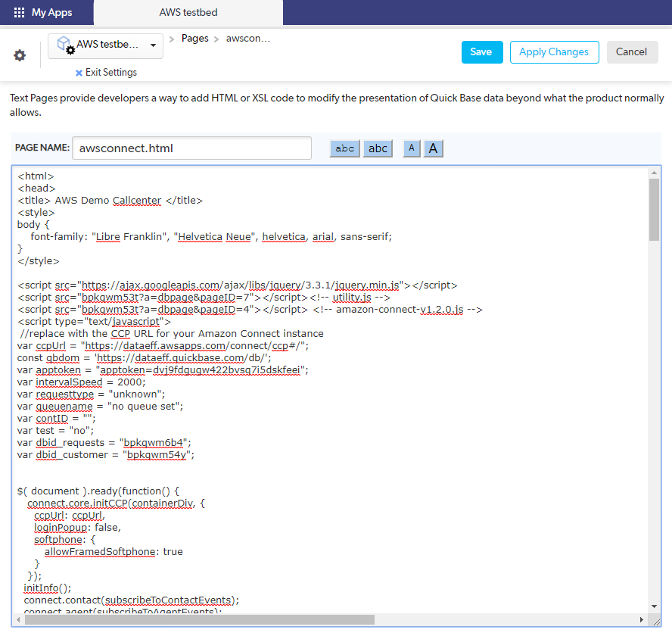Click the resize grip of the code editor
Image resolution: width=672 pixels, height=636 pixels.
[x=656, y=621]
